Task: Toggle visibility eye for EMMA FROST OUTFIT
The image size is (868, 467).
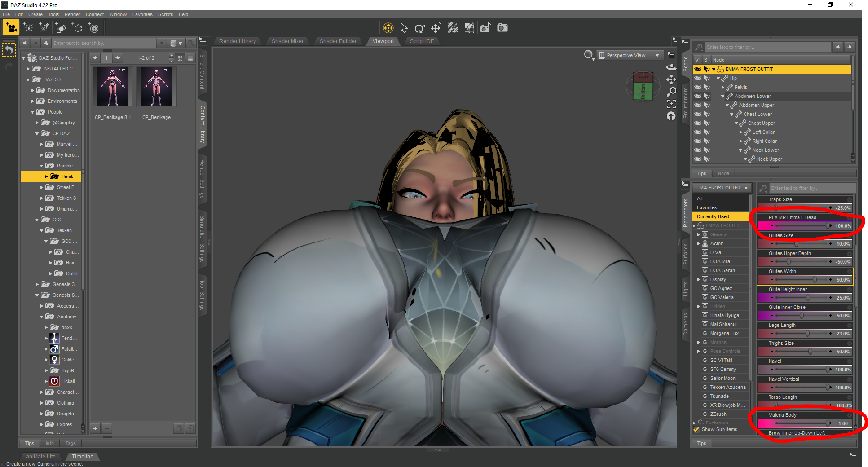Action: pyautogui.click(x=698, y=69)
